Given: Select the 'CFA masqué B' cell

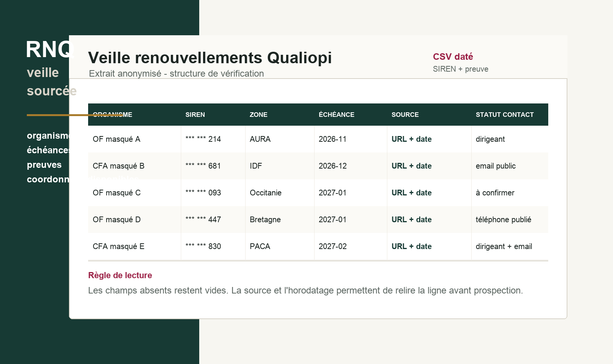Looking at the screenshot, I should click(x=134, y=166).
